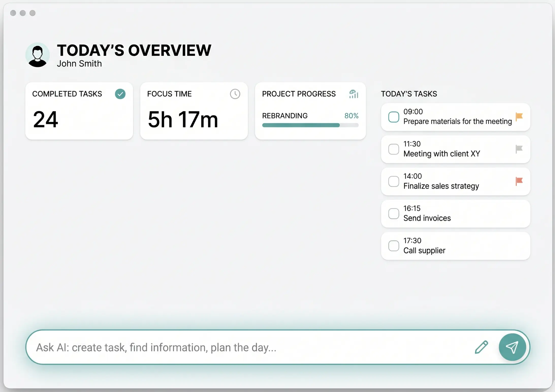
Task: Mark Call supplier as complete
Action: click(x=394, y=246)
